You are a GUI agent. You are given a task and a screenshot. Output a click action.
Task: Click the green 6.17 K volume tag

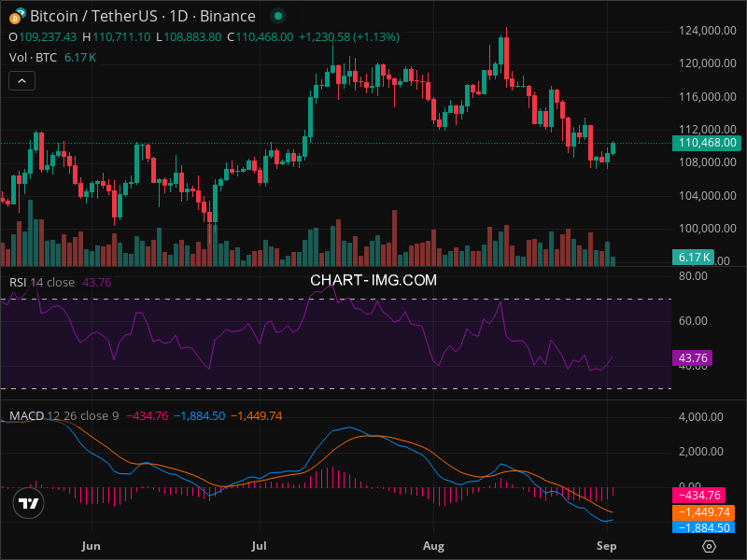pyautogui.click(x=694, y=258)
